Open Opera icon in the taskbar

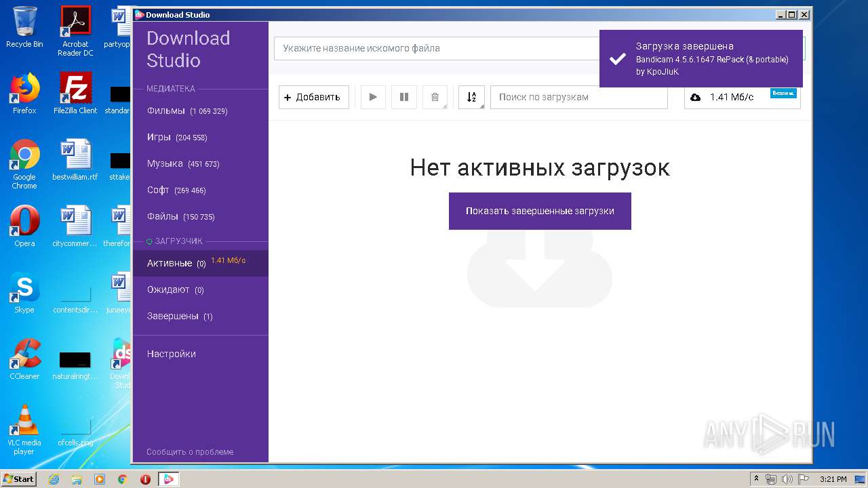click(x=145, y=479)
